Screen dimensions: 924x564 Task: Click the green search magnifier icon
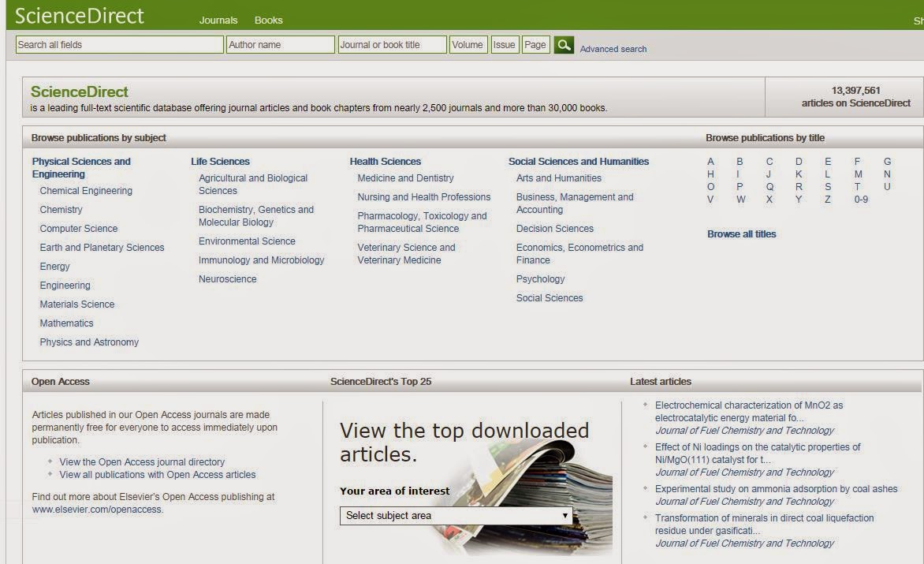coord(563,45)
